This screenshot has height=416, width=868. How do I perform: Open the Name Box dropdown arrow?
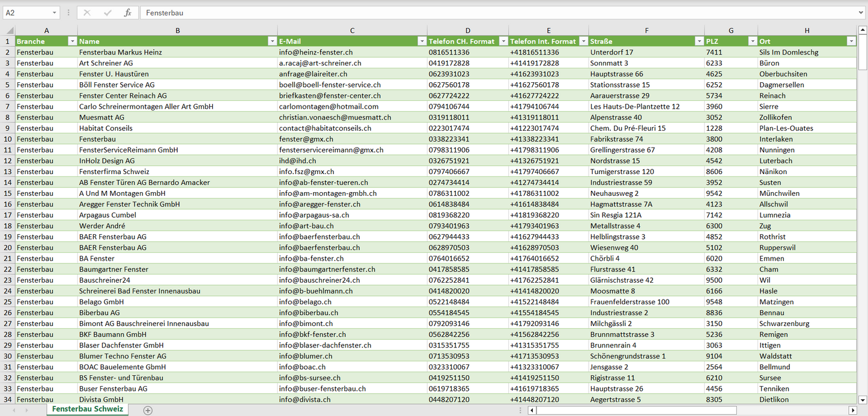[55, 13]
